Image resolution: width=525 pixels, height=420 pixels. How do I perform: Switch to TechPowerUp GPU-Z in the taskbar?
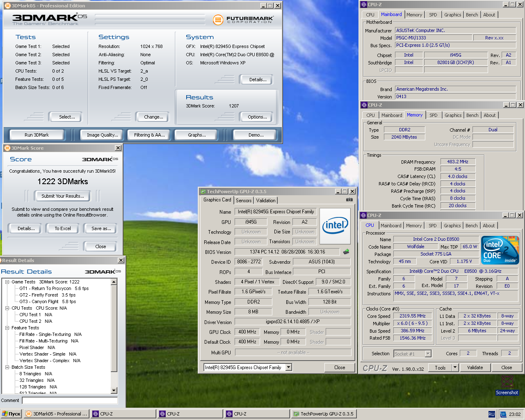point(324,414)
